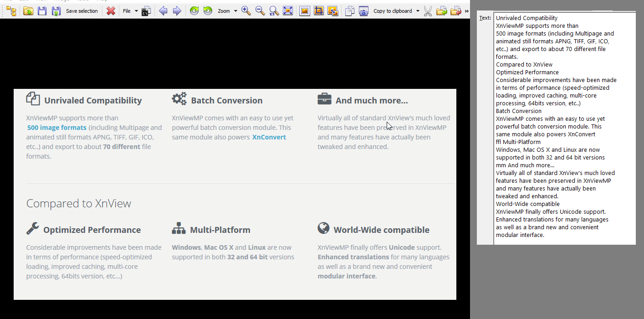Click the globe icon beside World-Wide compatible
This screenshot has height=319, width=644.
(x=323, y=228)
